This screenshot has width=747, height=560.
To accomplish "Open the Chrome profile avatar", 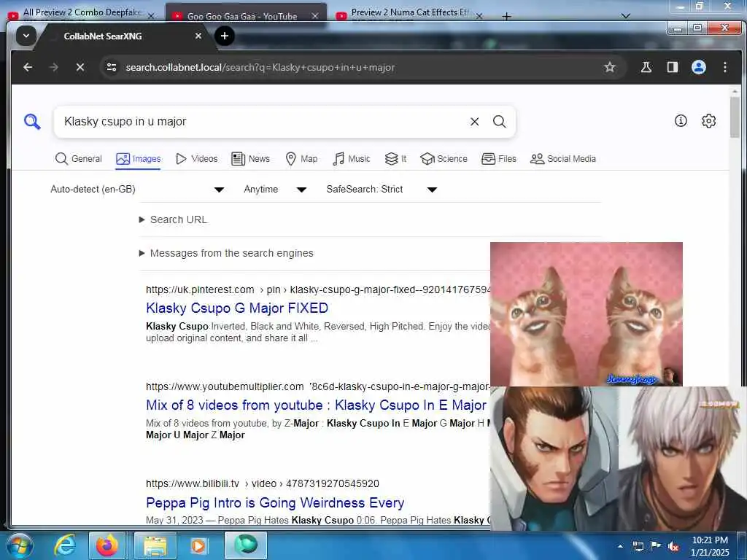I will 698,67.
